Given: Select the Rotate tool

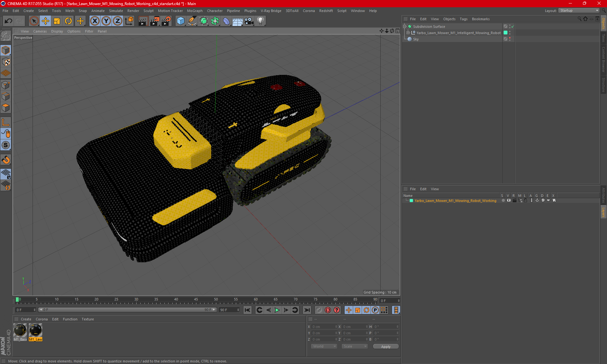Looking at the screenshot, I should [68, 21].
